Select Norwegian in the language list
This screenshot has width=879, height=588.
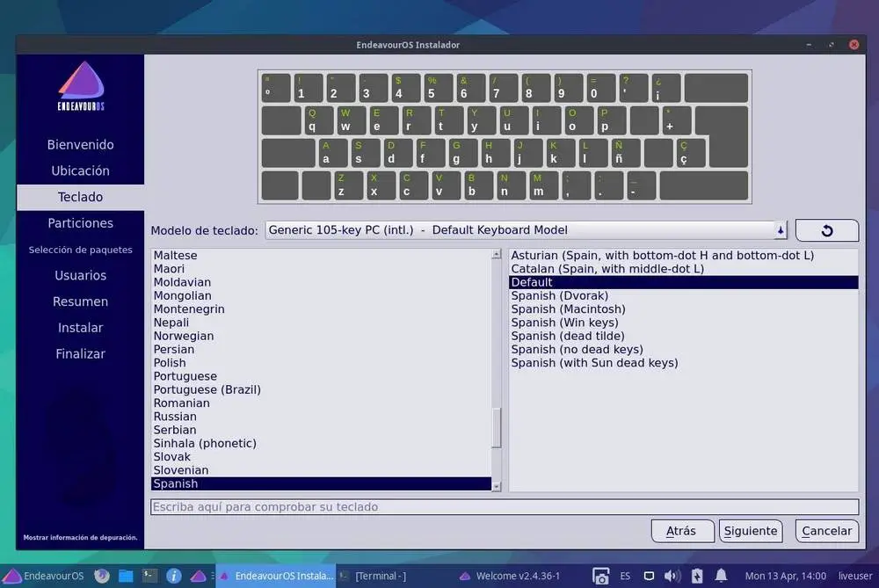321,336
